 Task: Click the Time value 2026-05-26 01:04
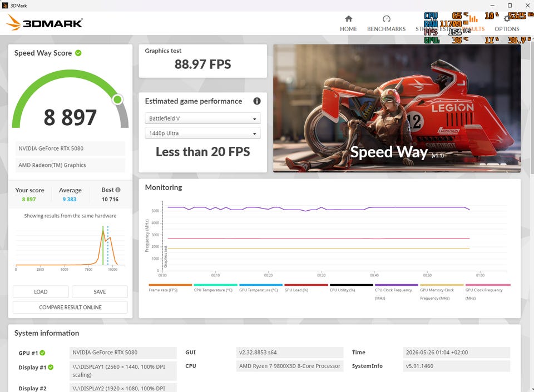[456, 353]
